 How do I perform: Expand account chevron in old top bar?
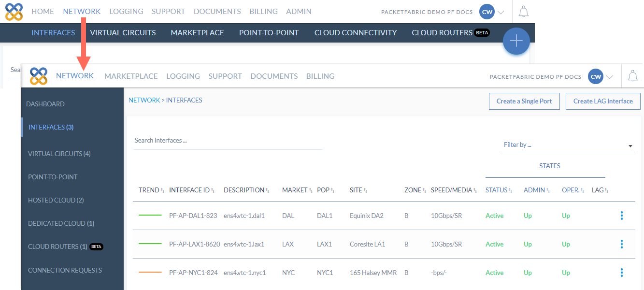tap(501, 12)
